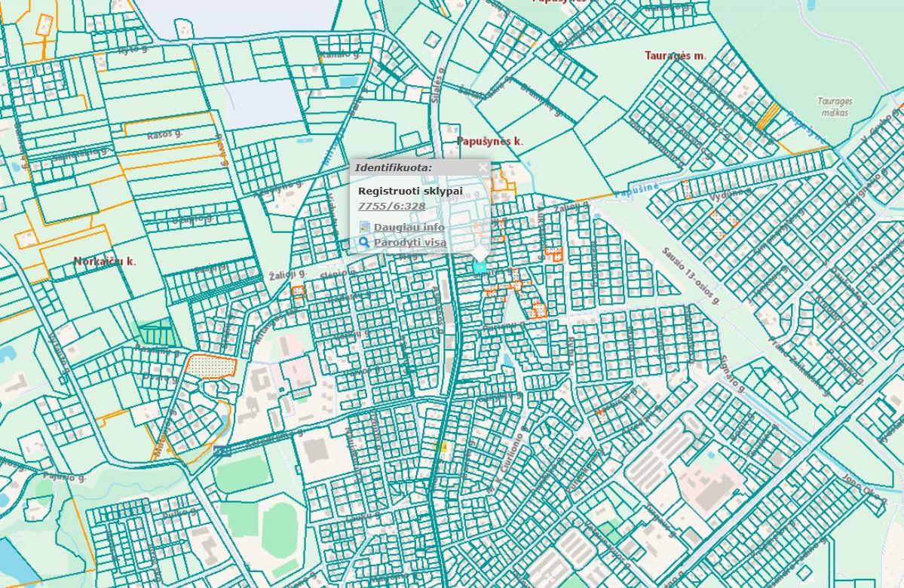Click the Tauragės miškas forest label
The image size is (904, 588).
(x=834, y=106)
